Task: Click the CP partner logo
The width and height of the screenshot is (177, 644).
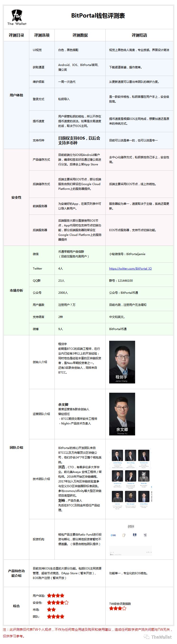Action: 124,535
